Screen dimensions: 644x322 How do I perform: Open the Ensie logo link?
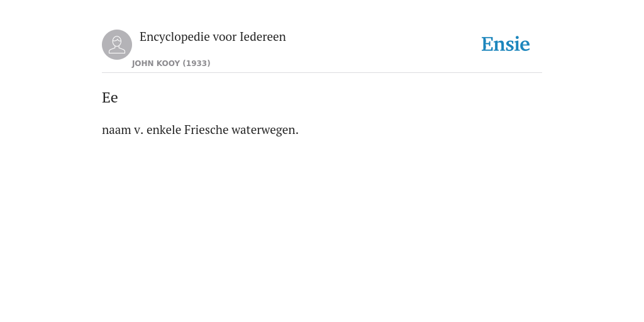coord(506,44)
